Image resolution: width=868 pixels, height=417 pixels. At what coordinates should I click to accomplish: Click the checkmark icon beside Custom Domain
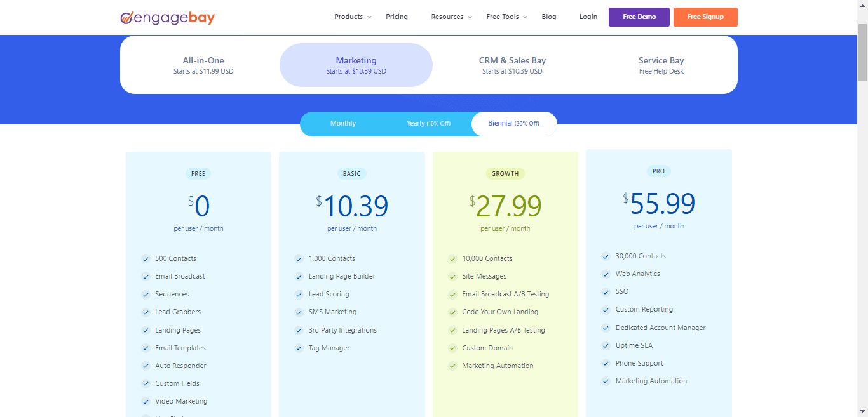pyautogui.click(x=452, y=348)
